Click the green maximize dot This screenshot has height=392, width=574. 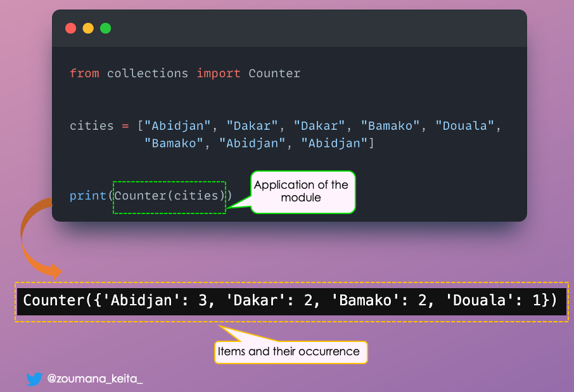(x=105, y=28)
